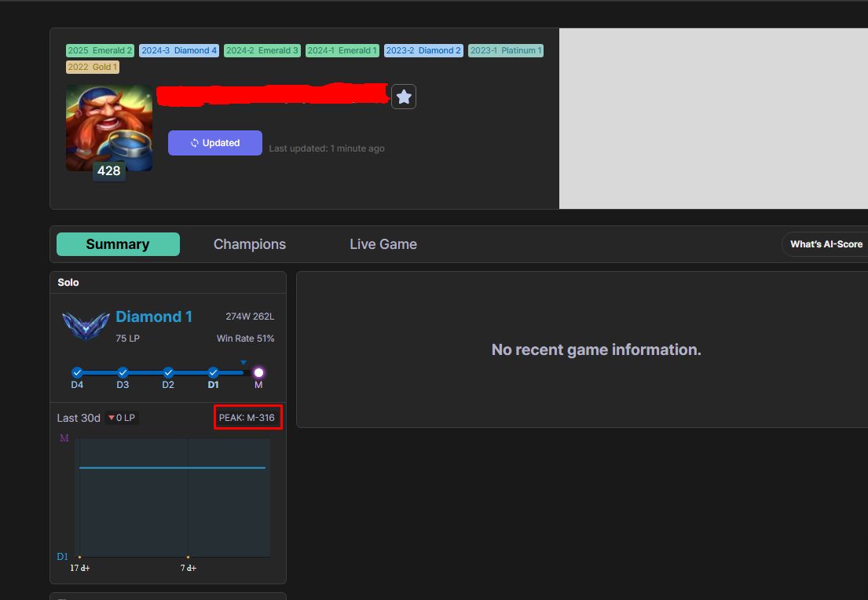Click the Master tier progress marker
868x600 pixels.
tap(258, 372)
